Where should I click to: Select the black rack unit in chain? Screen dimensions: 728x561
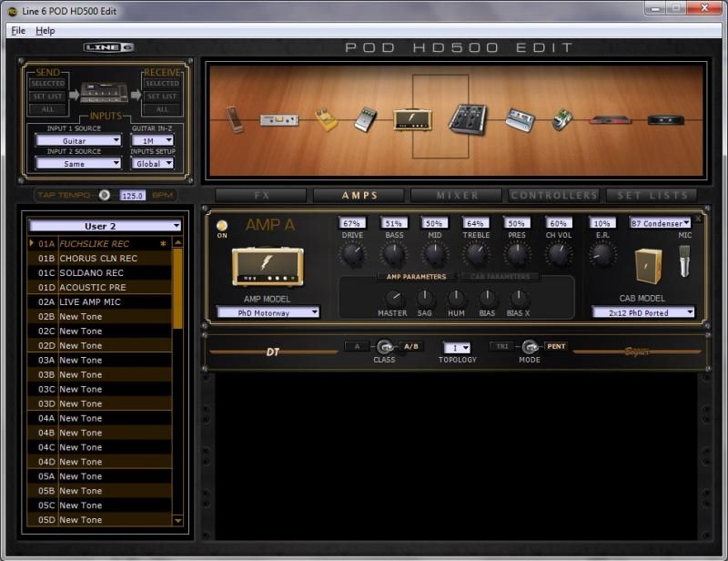[x=666, y=120]
